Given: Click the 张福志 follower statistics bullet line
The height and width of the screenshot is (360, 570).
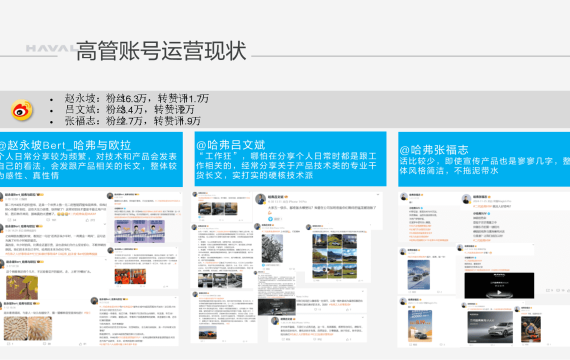Looking at the screenshot, I should click(x=133, y=121).
